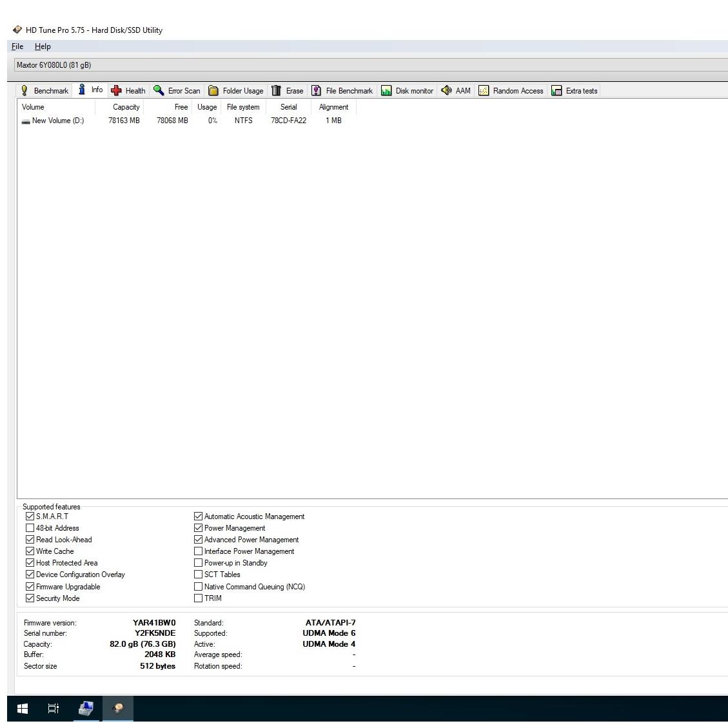Screen dimensions: 728x728
Task: Open Folder Usage folder icon
Action: coord(213,90)
